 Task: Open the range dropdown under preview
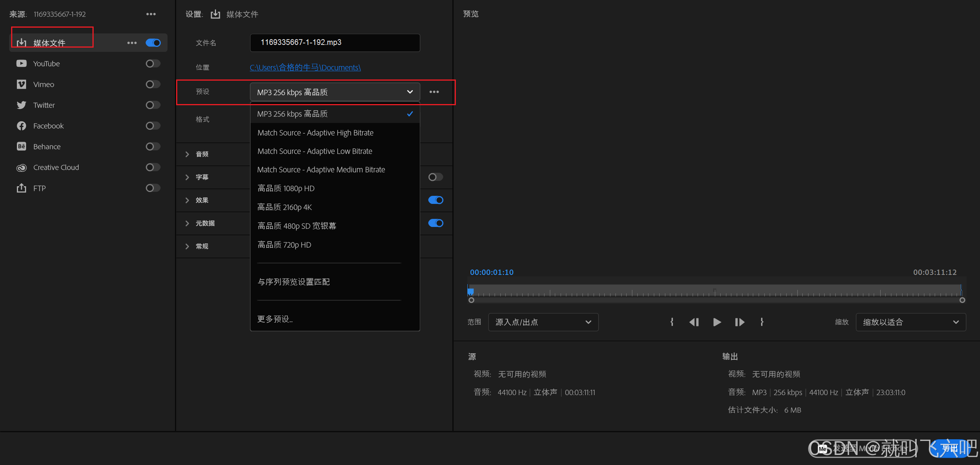click(543, 322)
